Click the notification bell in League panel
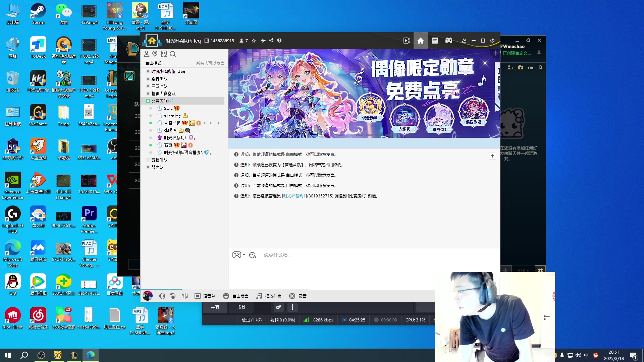Image resolution: width=644 pixels, height=362 pixels. 539,53
